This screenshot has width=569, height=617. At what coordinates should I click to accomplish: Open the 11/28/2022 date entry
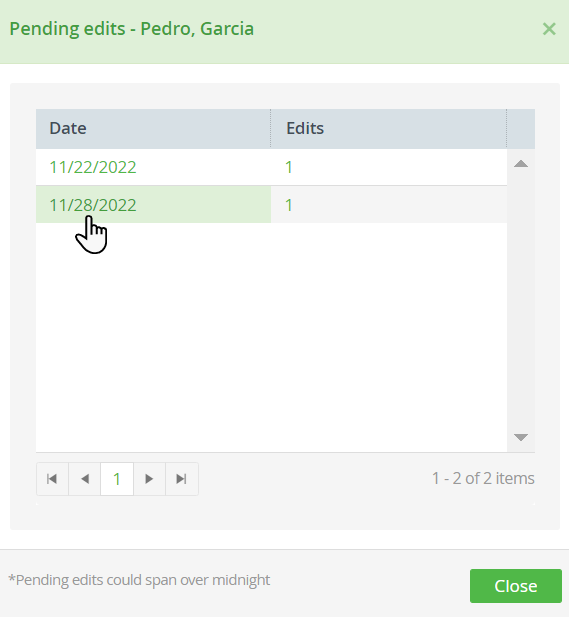tap(93, 205)
